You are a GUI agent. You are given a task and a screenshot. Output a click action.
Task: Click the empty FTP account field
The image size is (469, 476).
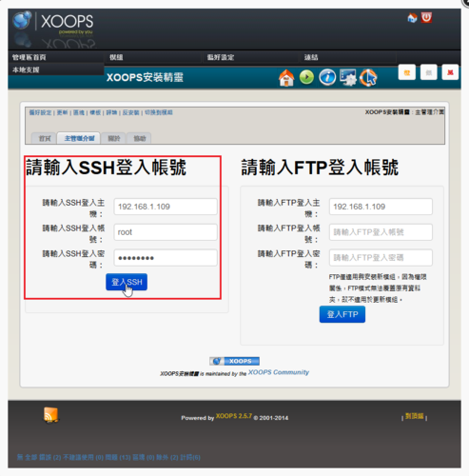pyautogui.click(x=381, y=232)
